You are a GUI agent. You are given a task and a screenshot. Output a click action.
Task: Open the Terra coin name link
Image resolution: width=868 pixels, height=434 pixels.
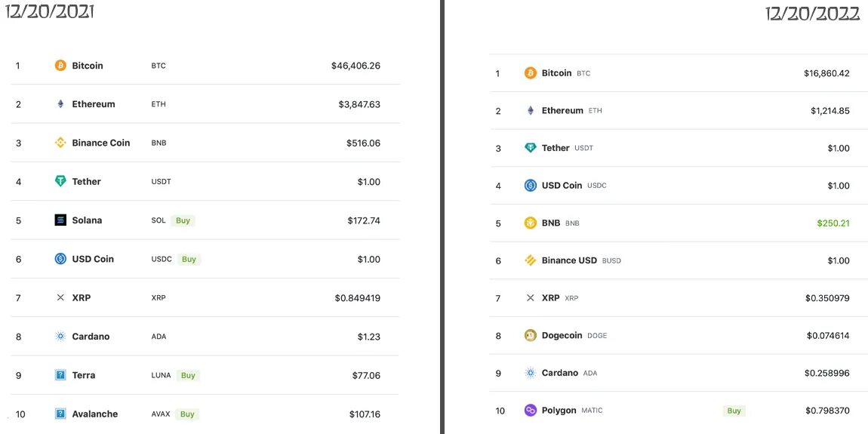(x=84, y=375)
